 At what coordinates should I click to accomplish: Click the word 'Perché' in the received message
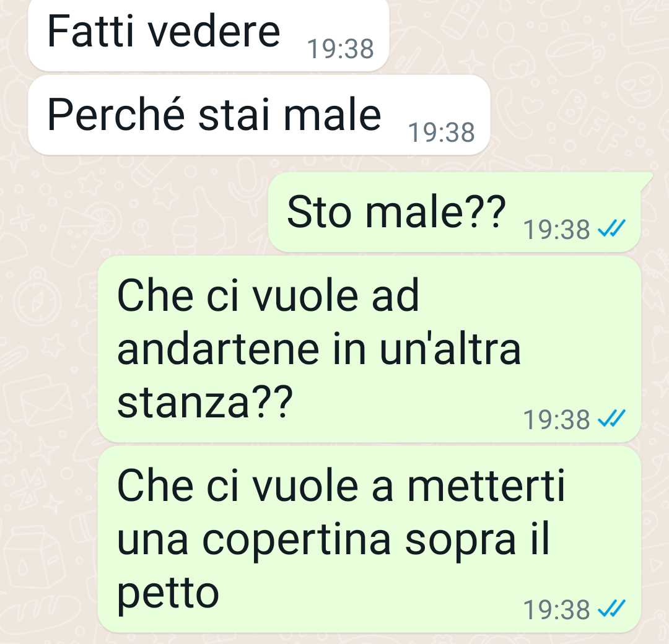click(x=116, y=115)
